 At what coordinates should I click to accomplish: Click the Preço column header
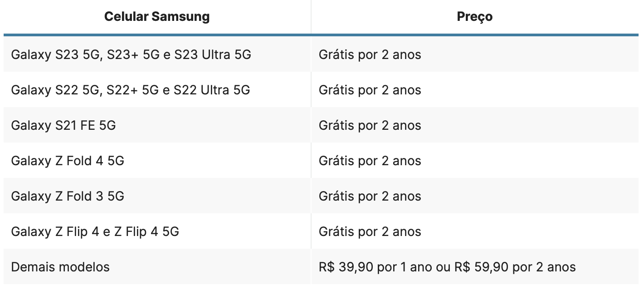pyautogui.click(x=474, y=17)
